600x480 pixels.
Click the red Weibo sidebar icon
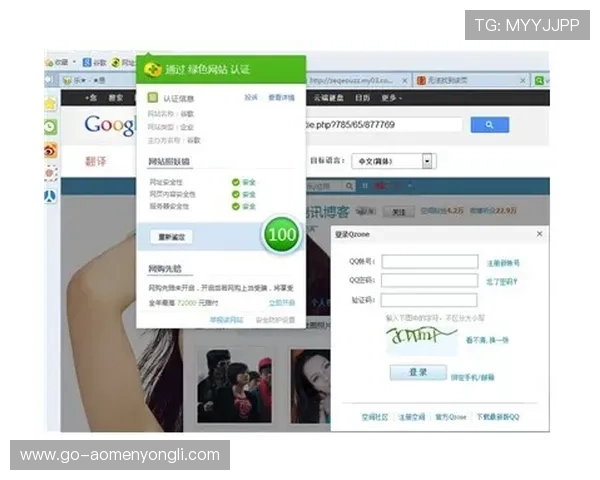click(x=50, y=150)
